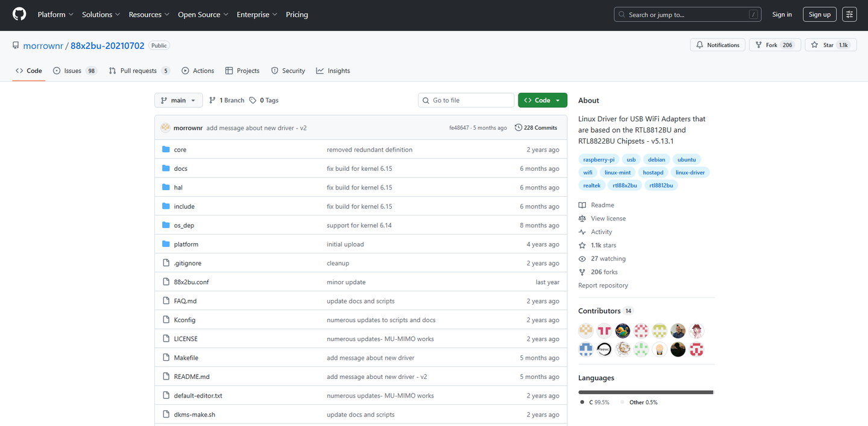The height and width of the screenshot is (426, 868).
Task: Click the docs folder icon
Action: 166,168
